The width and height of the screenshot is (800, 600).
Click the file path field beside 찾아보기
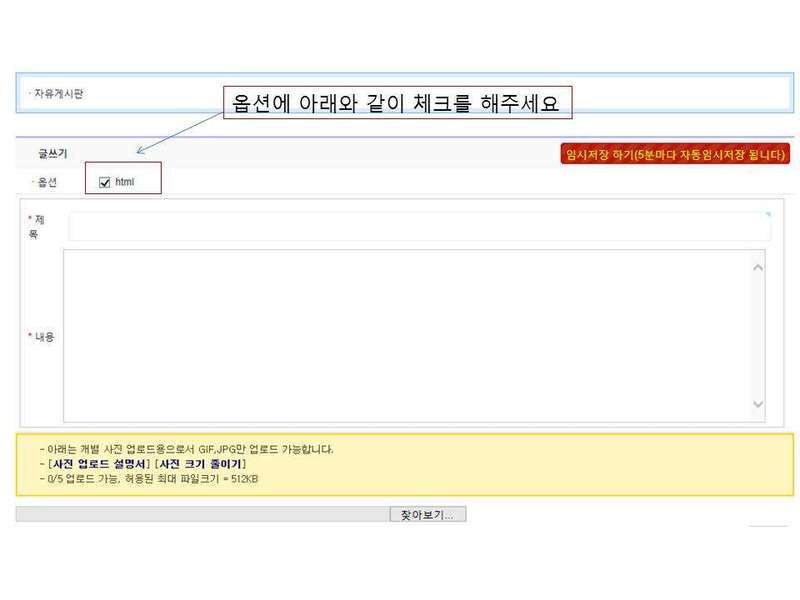click(203, 514)
